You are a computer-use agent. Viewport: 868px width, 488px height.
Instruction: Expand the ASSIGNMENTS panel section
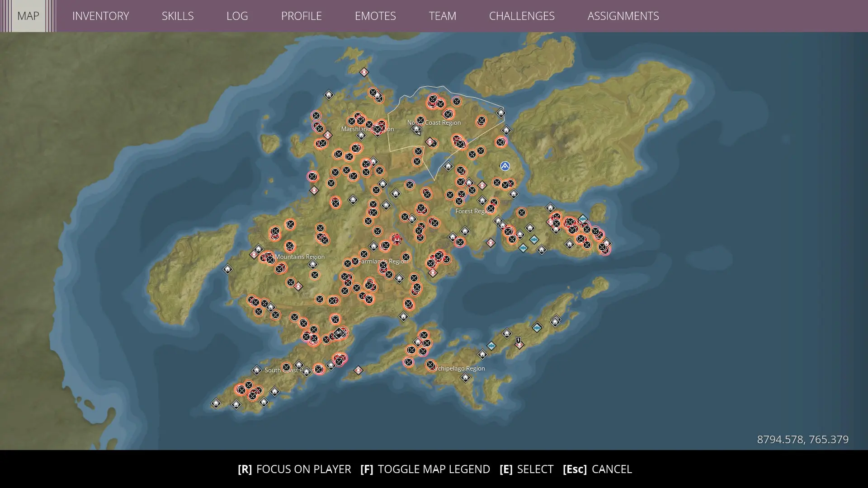click(x=623, y=16)
